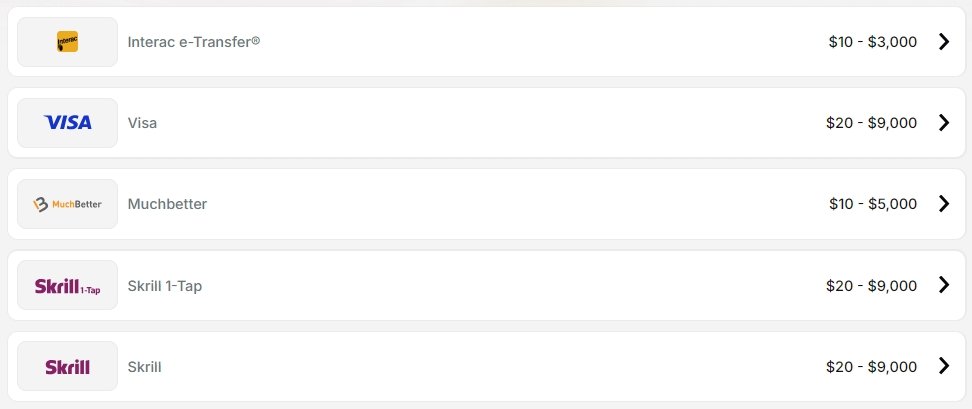Select the Interac e-Transfer® label
The width and height of the screenshot is (972, 409).
194,42
